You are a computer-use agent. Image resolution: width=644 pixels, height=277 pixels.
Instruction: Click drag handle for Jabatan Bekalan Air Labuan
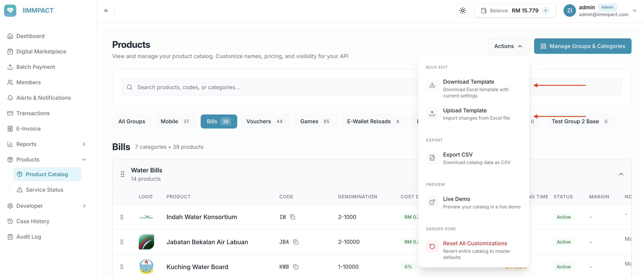(122, 242)
